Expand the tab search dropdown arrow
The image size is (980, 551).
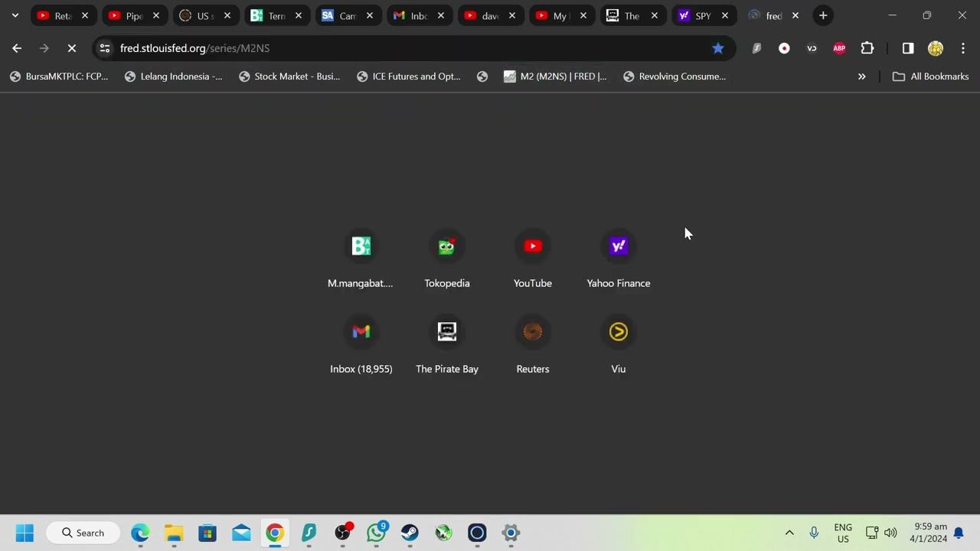click(x=15, y=15)
